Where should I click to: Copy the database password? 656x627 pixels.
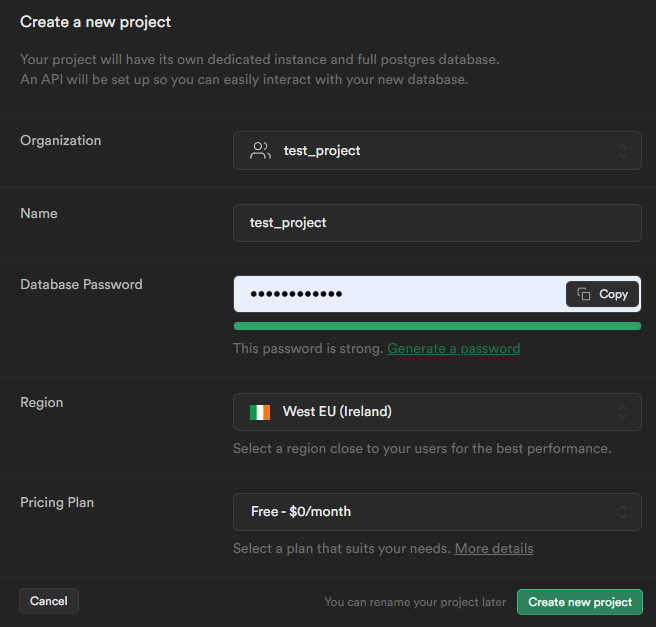[x=602, y=294]
